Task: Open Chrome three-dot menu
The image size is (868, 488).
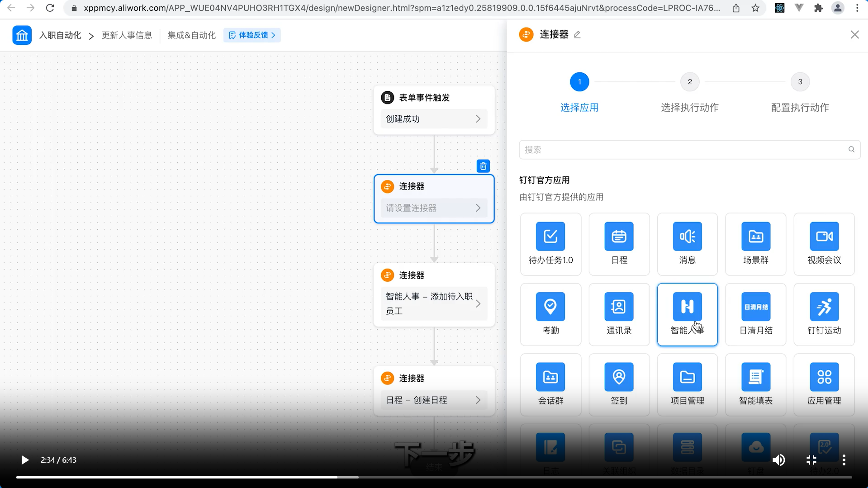Action: tap(857, 8)
